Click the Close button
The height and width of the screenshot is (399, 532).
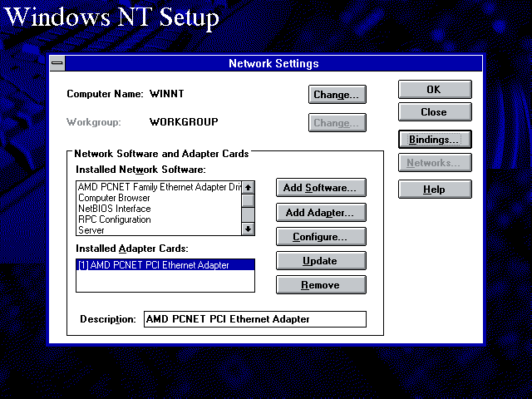(435, 112)
